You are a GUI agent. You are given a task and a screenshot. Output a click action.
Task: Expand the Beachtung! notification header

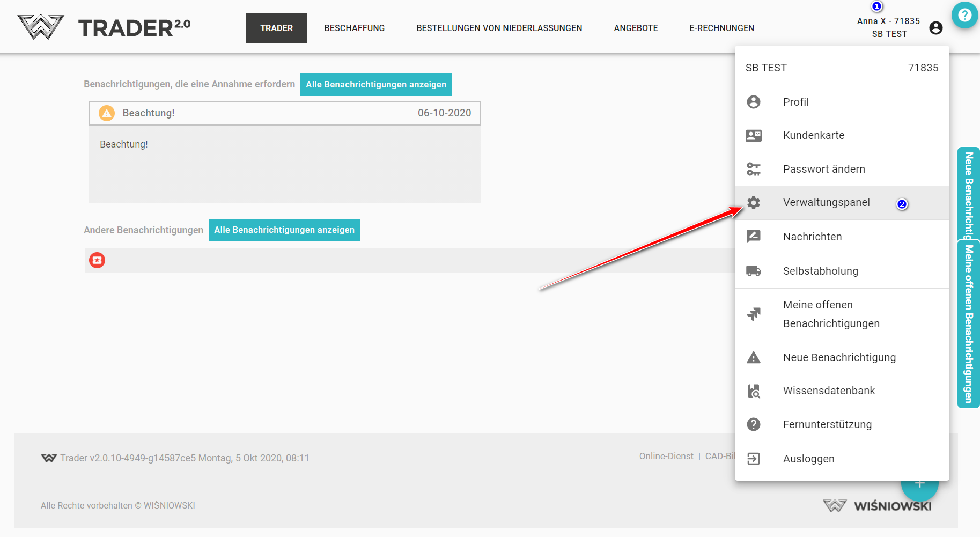coord(284,113)
